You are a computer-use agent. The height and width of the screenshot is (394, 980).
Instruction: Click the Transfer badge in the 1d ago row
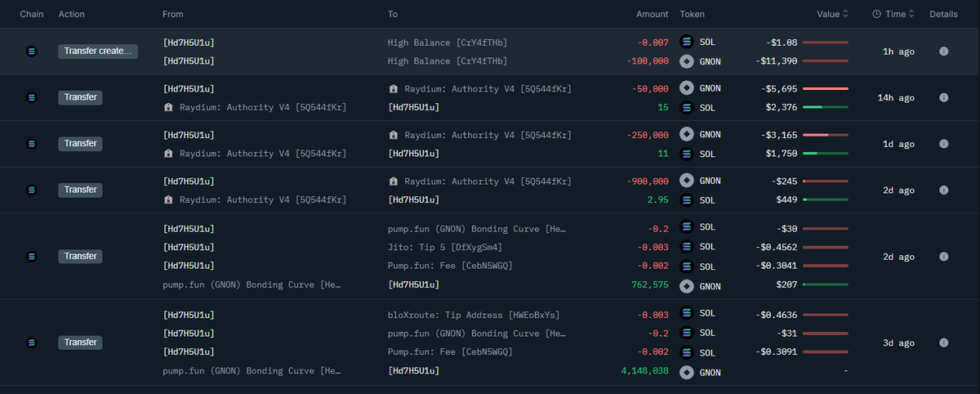(80, 144)
